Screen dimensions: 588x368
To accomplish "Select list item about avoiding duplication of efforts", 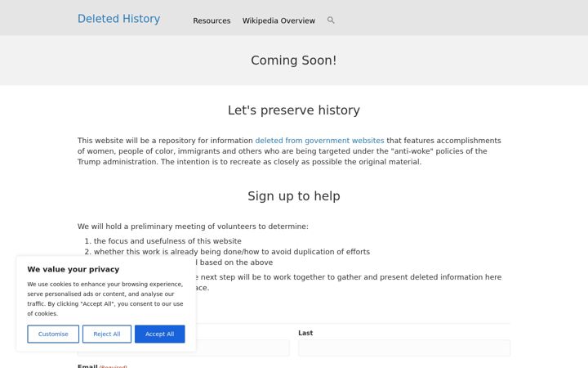I will (232, 252).
